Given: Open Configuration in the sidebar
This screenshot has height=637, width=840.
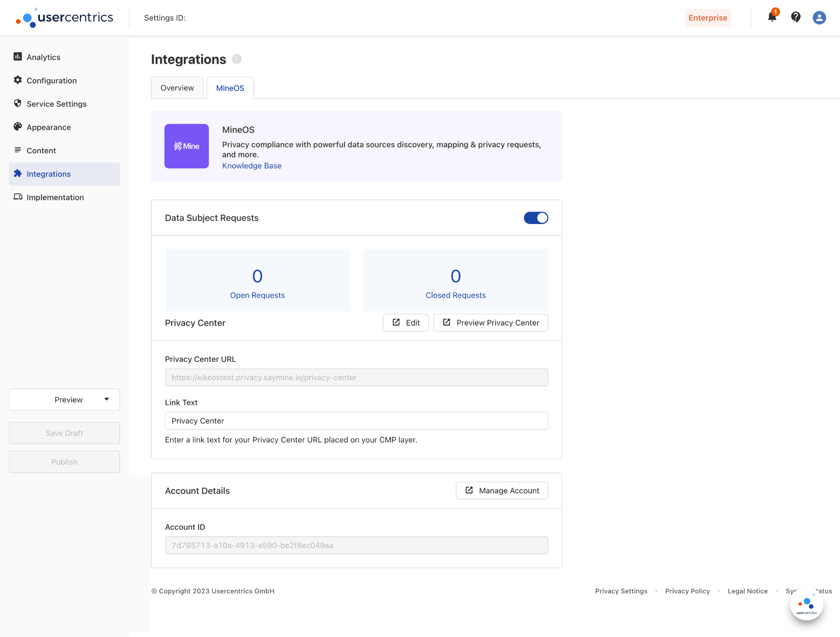Looking at the screenshot, I should pos(65,81).
